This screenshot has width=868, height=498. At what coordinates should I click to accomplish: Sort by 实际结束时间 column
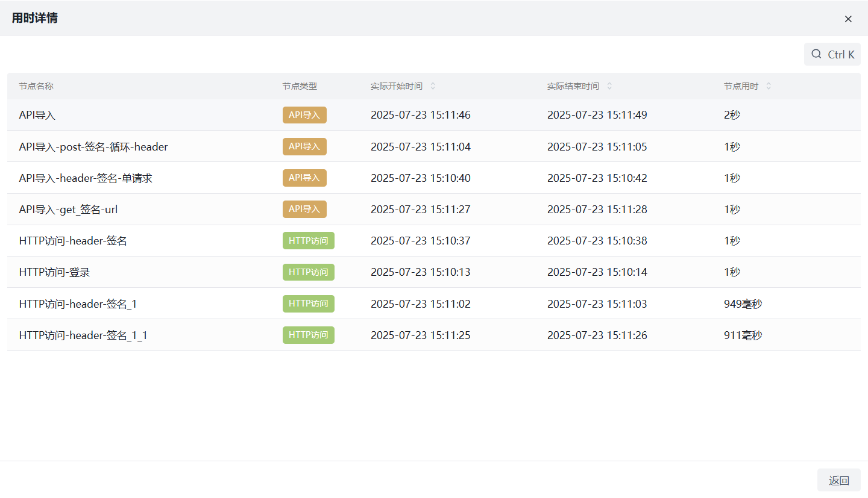pos(609,86)
